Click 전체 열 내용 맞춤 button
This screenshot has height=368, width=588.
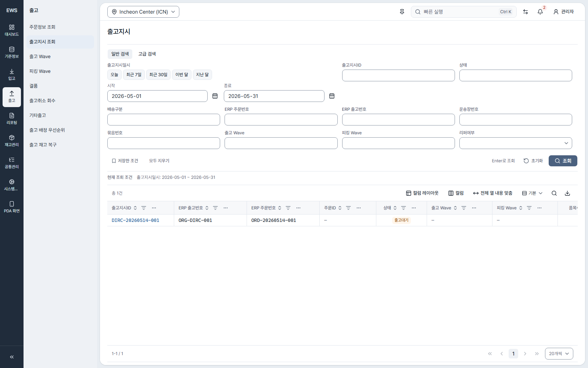[x=493, y=193]
